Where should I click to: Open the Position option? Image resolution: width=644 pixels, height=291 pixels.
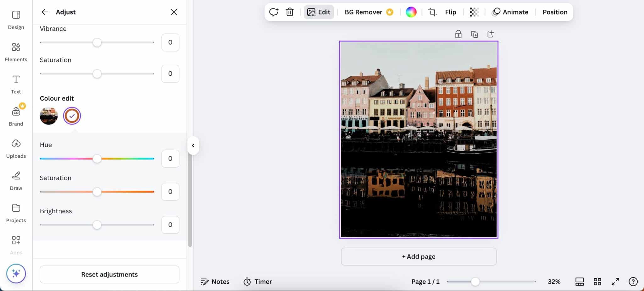pos(555,12)
